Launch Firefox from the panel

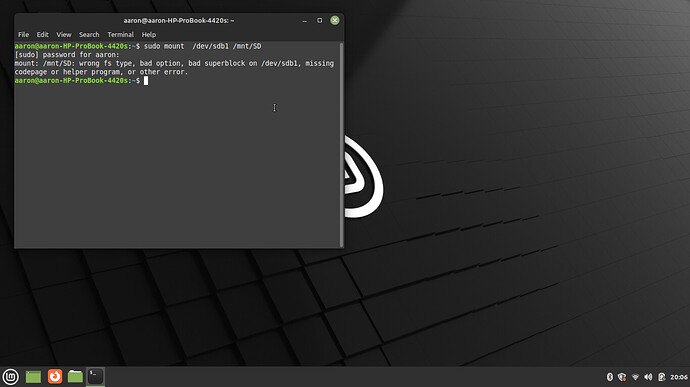pos(55,376)
